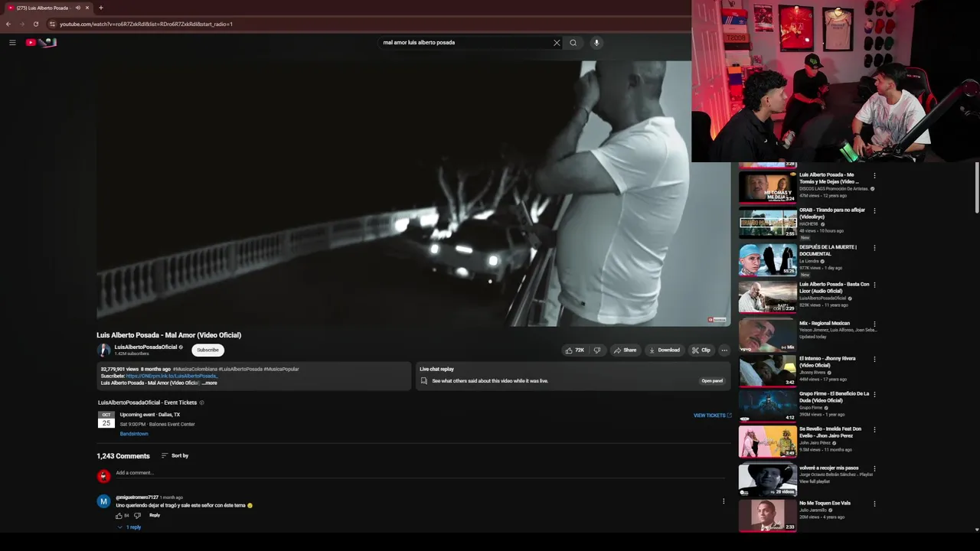The width and height of the screenshot is (980, 551).
Task: Open 'No Me Toquen Ese Vals' title
Action: [825, 504]
